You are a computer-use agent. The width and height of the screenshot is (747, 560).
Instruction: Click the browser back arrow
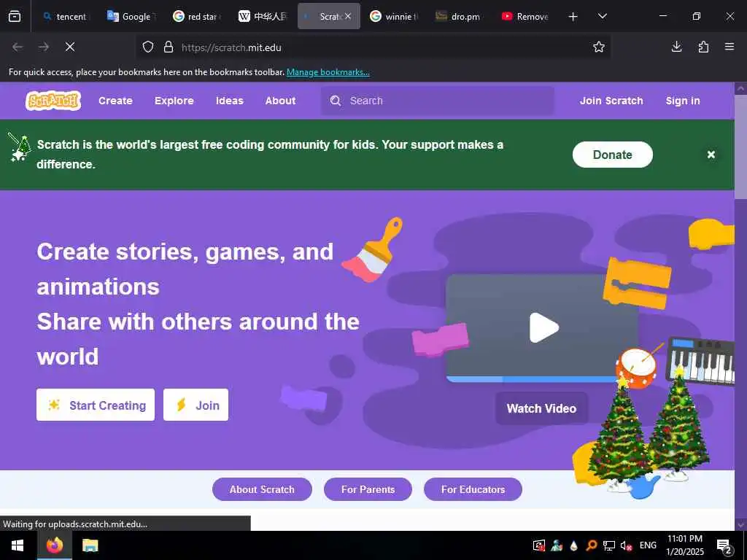coord(18,47)
